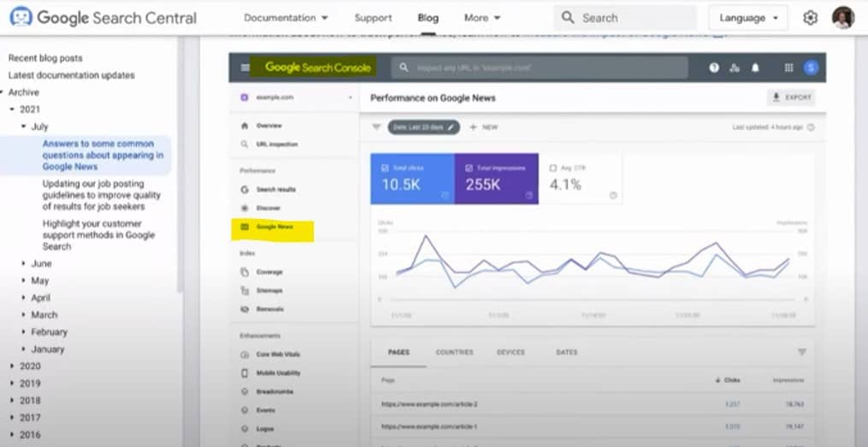
Task: Click the article-2 URL row
Action: 593,404
